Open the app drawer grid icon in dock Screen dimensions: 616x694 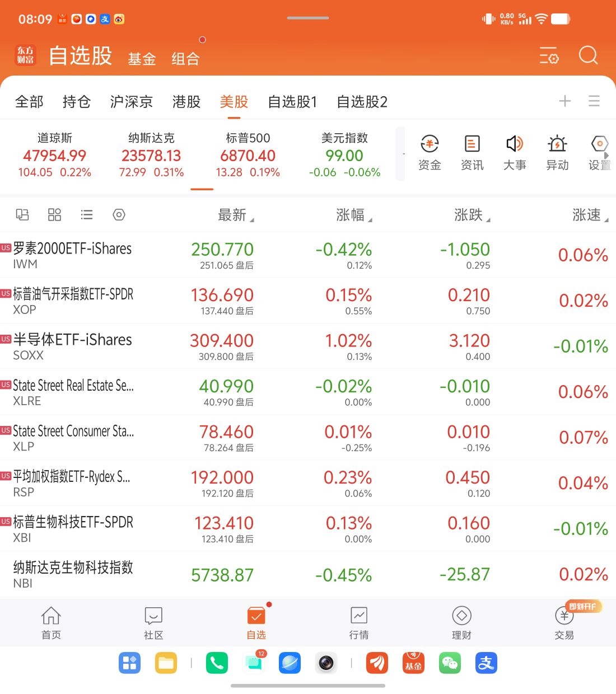pyautogui.click(x=129, y=663)
